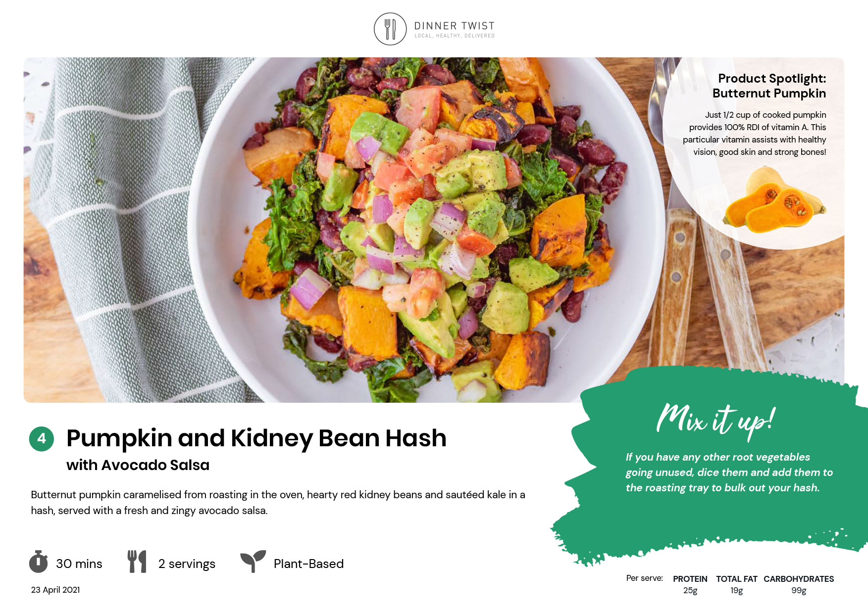Click the 30 mins label

pos(79,564)
